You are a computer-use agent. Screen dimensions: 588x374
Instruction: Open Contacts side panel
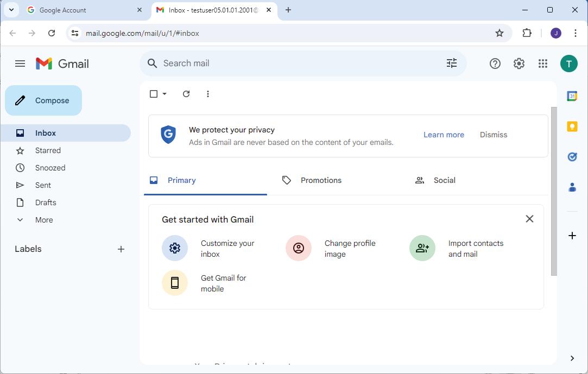572,187
